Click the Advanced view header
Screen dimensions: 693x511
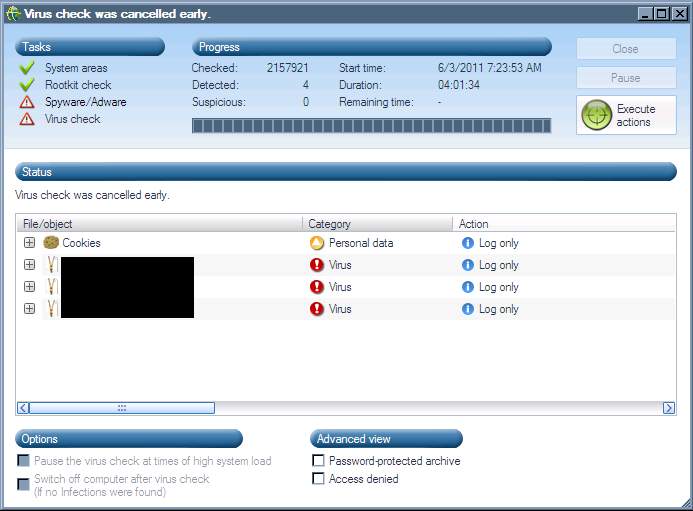pyautogui.click(x=387, y=439)
